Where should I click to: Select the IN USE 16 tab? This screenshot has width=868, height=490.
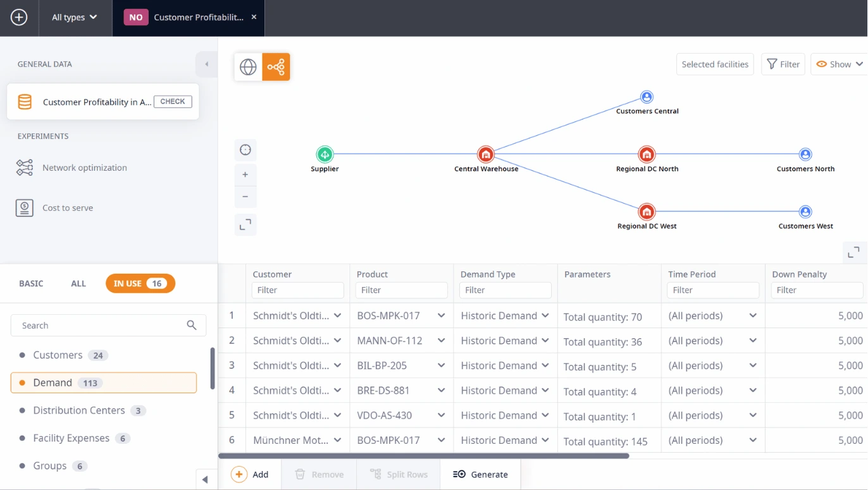click(140, 283)
